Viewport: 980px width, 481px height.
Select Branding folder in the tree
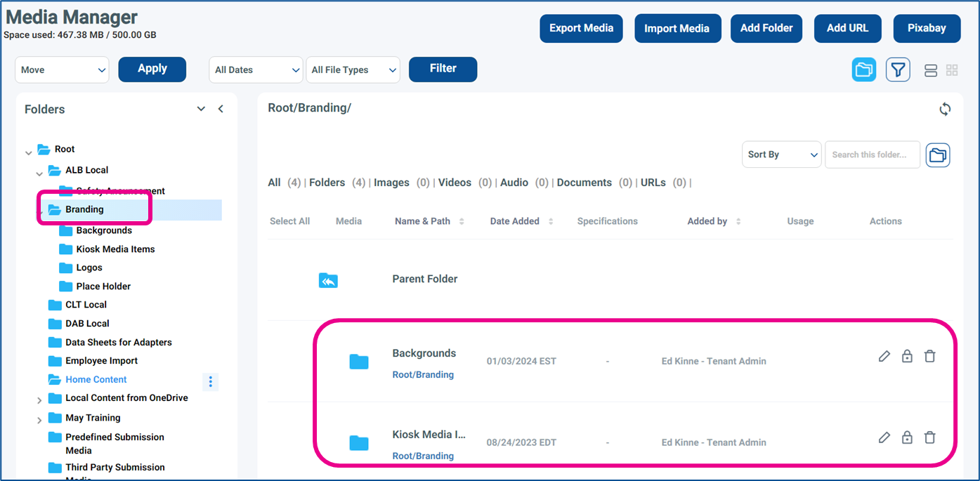pyautogui.click(x=84, y=209)
